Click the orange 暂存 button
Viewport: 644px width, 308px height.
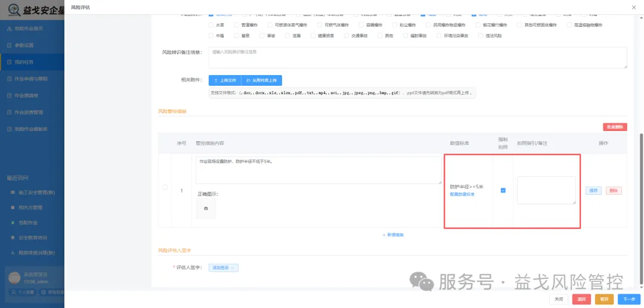tap(604, 299)
